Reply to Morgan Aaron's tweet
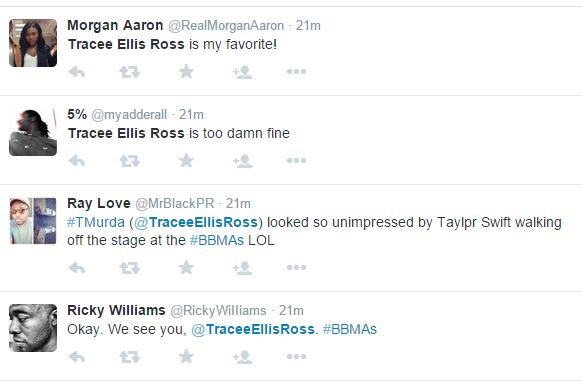 (77, 72)
